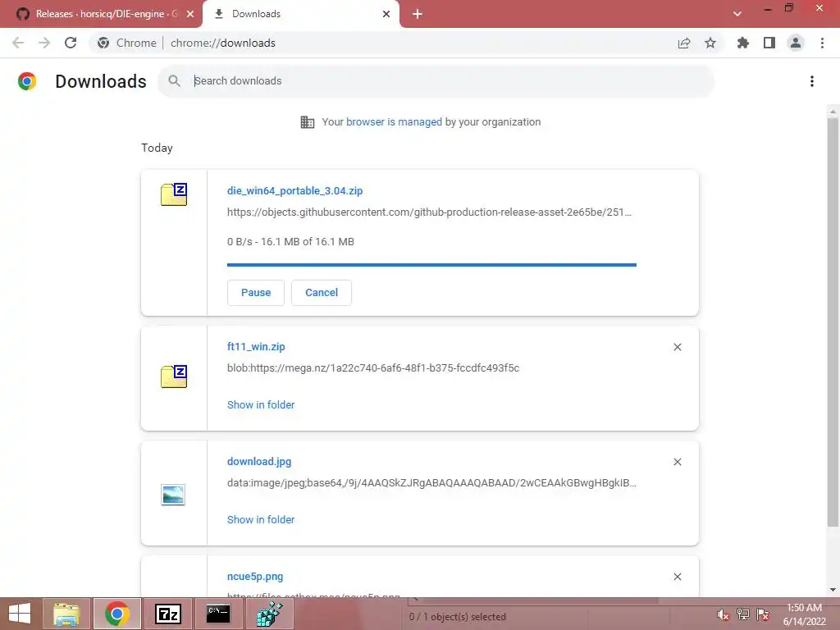The height and width of the screenshot is (630, 840).
Task: Click the 0 B/s - 16.1 MB of 16.1 MB status
Action: [290, 242]
